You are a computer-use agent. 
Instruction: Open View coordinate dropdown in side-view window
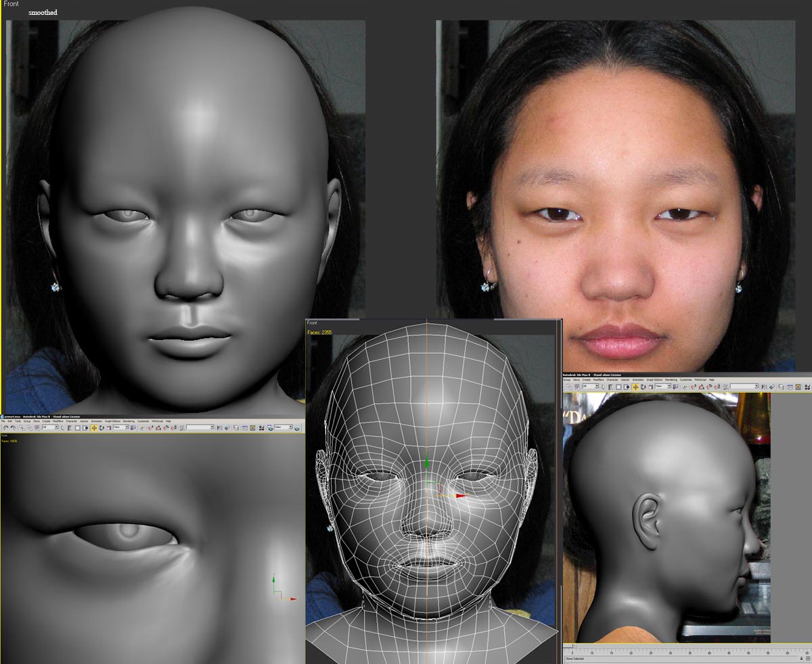click(663, 386)
